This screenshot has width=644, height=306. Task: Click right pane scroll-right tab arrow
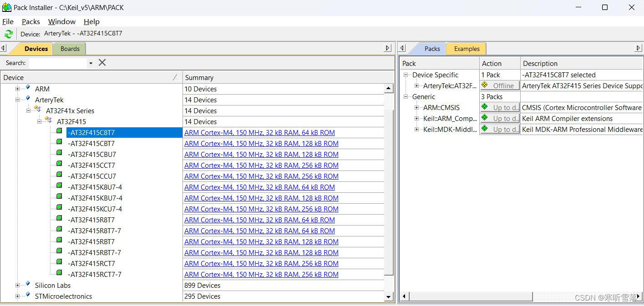[638, 48]
